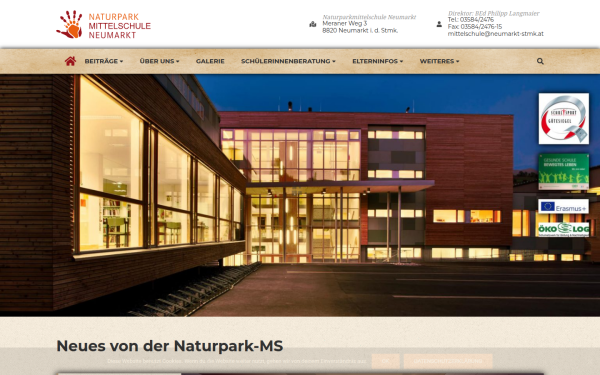Image resolution: width=600 pixels, height=375 pixels.
Task: Expand the SchülerInnenberatung dropdown menu
Action: point(288,61)
